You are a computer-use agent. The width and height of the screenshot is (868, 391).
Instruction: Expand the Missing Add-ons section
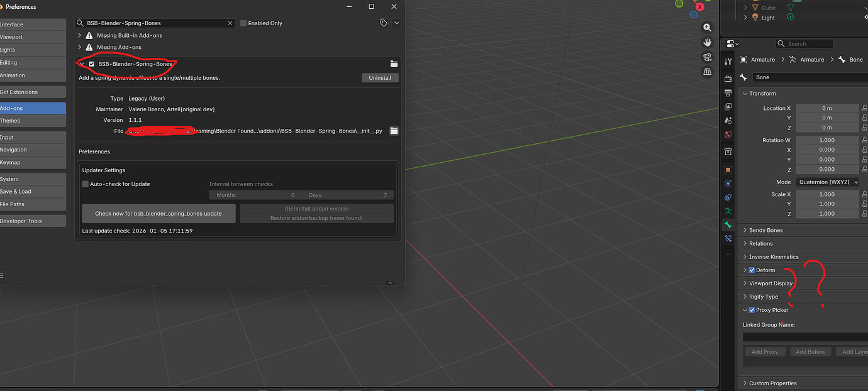coord(80,47)
